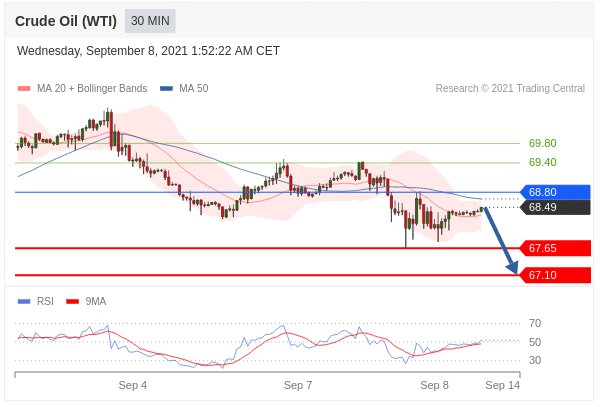
Task: Click the blue 68.80 pivot price tag
Action: tap(555, 192)
